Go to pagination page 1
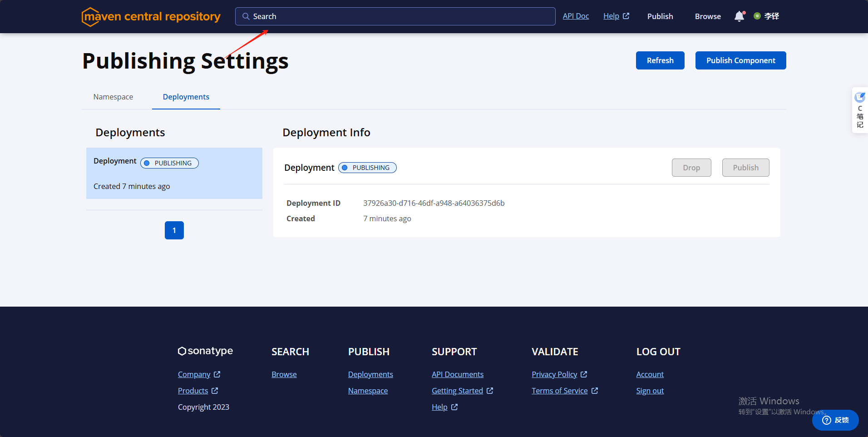Image resolution: width=868 pixels, height=437 pixels. (174, 230)
